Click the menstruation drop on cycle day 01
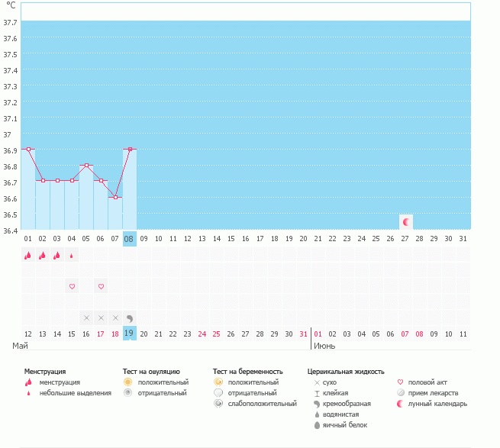The height and width of the screenshot is (448, 500). (28, 256)
